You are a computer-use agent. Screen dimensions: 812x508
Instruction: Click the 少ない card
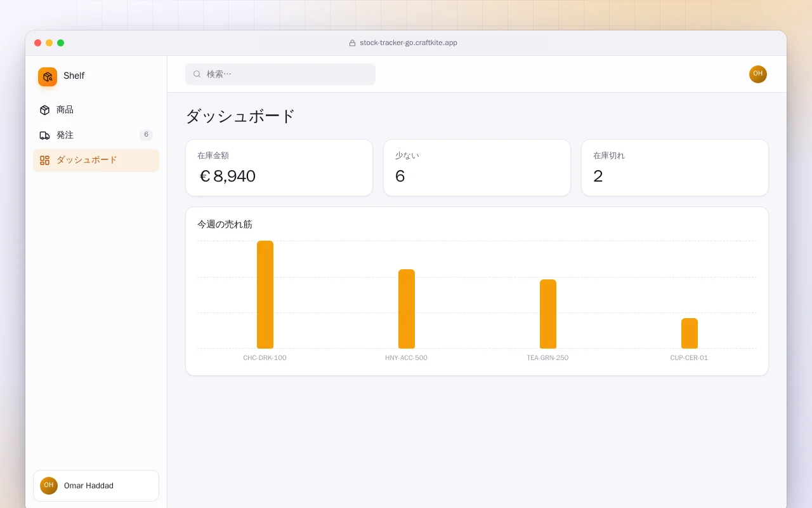[x=477, y=168]
